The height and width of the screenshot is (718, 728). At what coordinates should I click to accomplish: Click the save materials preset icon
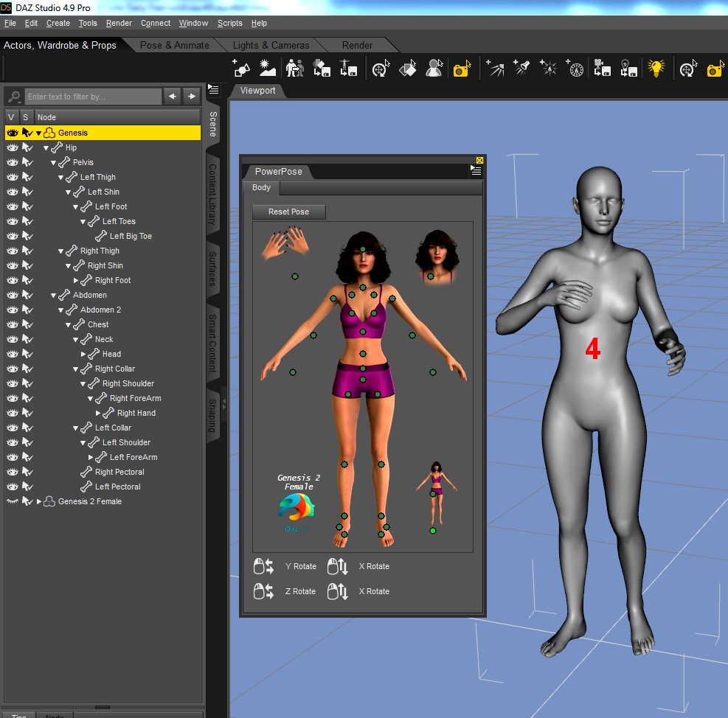(322, 69)
